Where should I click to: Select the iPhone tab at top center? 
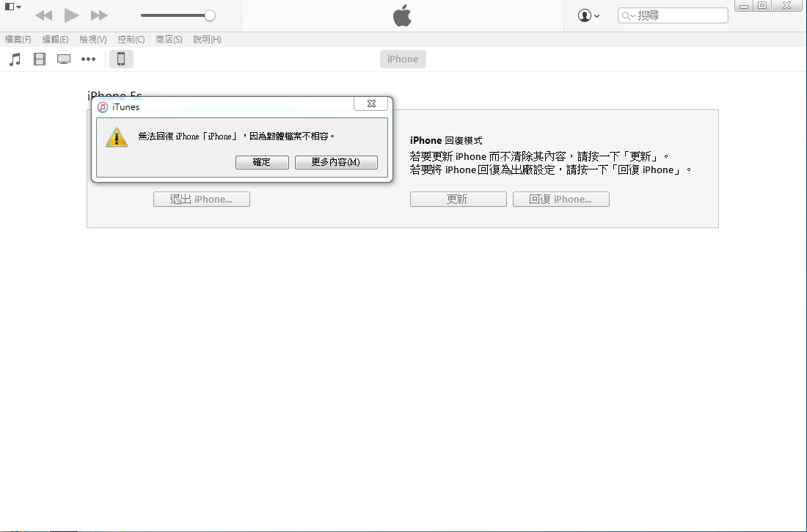pyautogui.click(x=403, y=59)
